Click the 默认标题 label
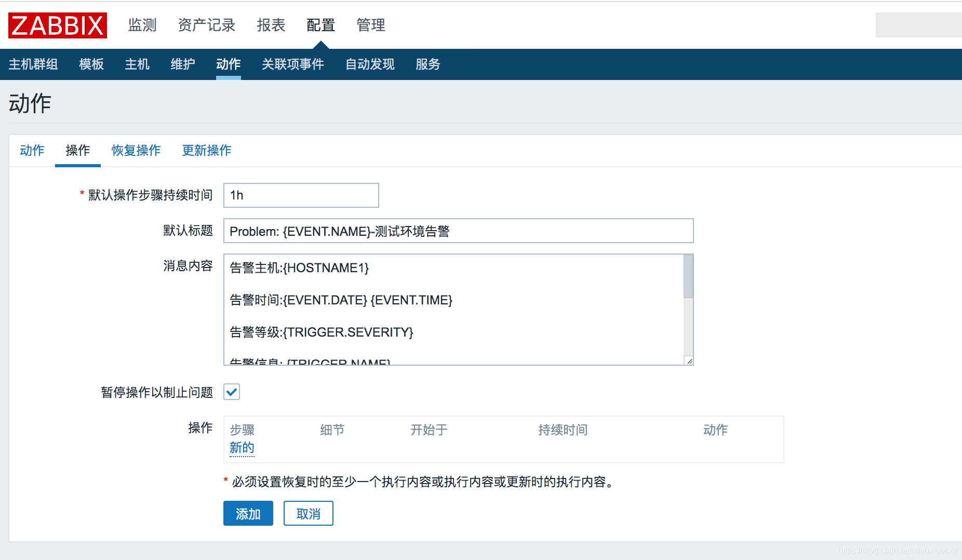The width and height of the screenshot is (962, 560). 188,231
